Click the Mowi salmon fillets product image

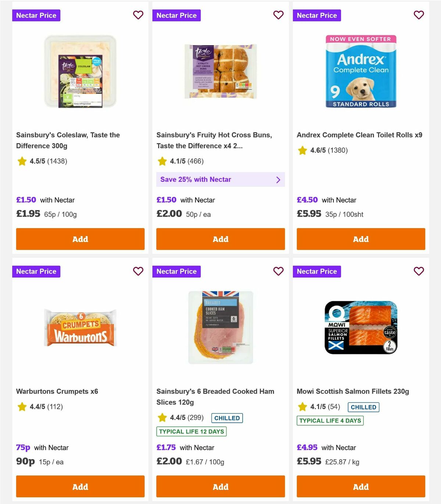(x=361, y=327)
